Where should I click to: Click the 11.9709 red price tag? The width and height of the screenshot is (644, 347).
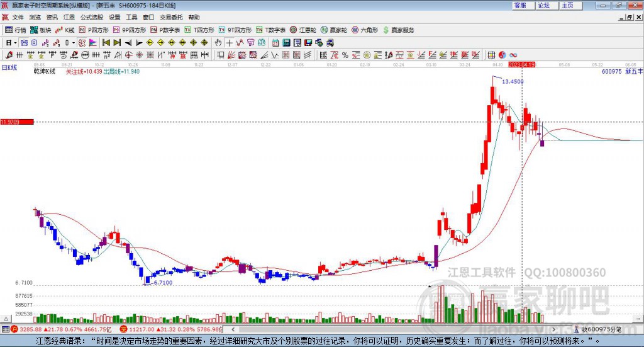point(17,122)
